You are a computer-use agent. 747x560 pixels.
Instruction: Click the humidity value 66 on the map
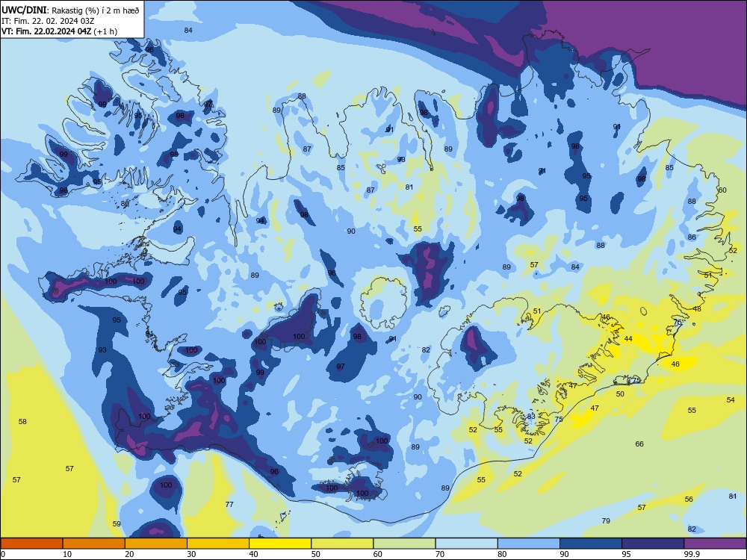coord(639,444)
